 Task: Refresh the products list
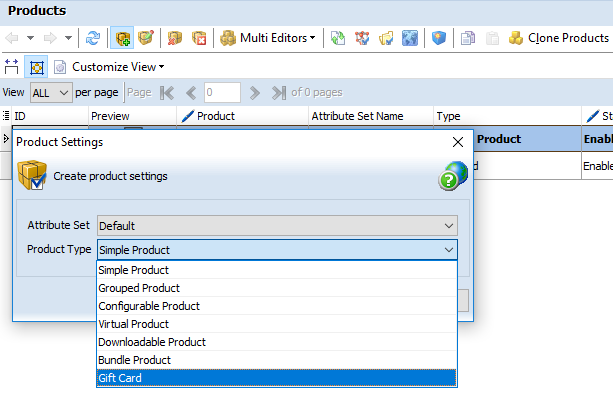pos(93,38)
